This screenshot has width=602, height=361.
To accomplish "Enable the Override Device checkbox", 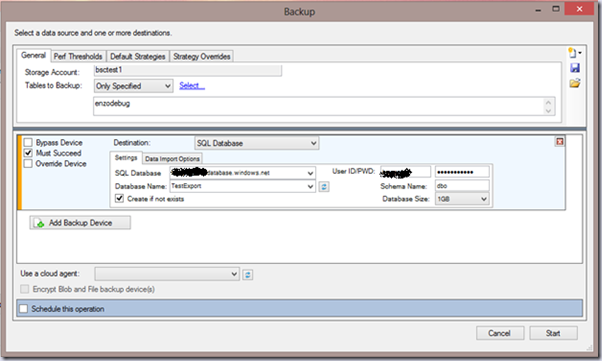I will pos(28,164).
